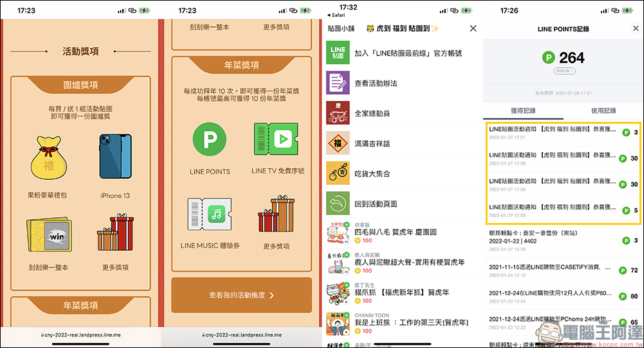Tap the 更多獎項 gift boxes under 圍爐獎項

115,232
